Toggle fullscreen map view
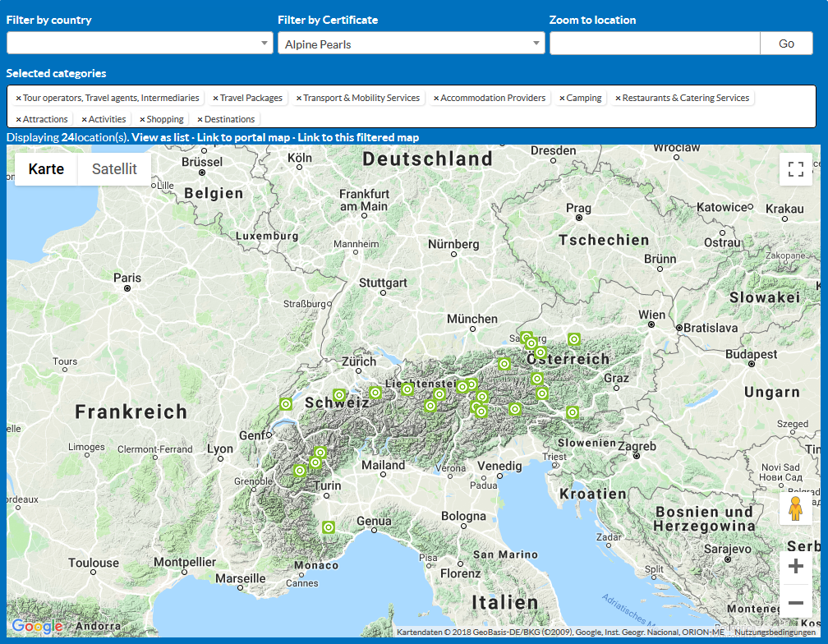828x644 pixels. [795, 169]
